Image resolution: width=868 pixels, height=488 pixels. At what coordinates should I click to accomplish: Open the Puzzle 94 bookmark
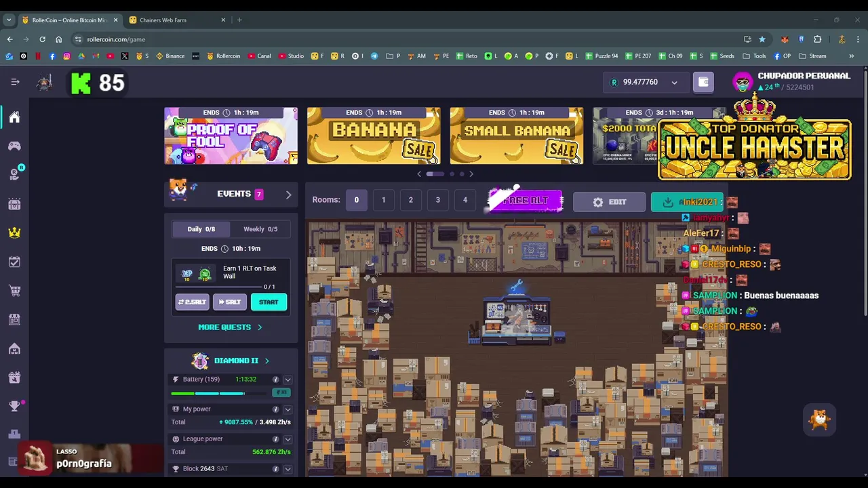click(x=601, y=56)
